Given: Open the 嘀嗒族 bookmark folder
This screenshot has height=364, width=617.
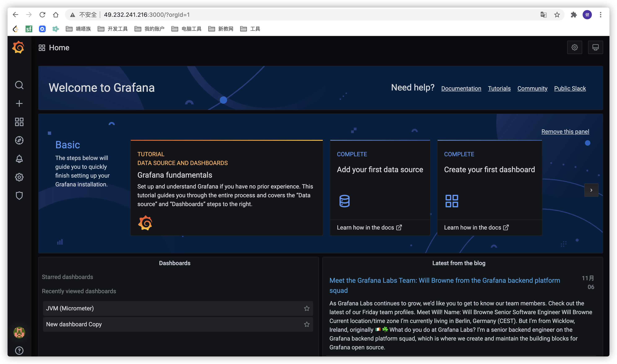Looking at the screenshot, I should coord(79,29).
